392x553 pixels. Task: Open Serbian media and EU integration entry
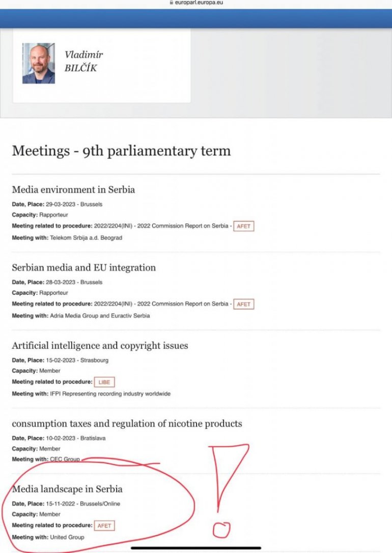point(83,268)
